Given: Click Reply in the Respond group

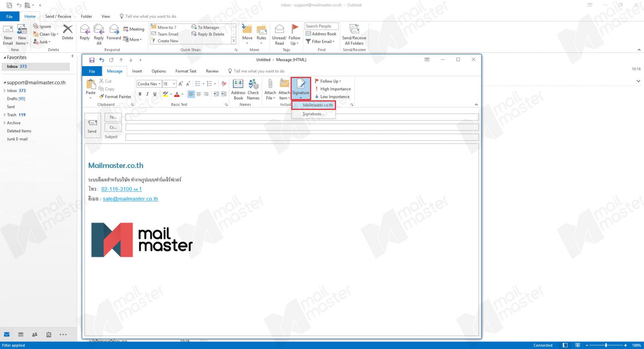Looking at the screenshot, I should coord(85,29).
